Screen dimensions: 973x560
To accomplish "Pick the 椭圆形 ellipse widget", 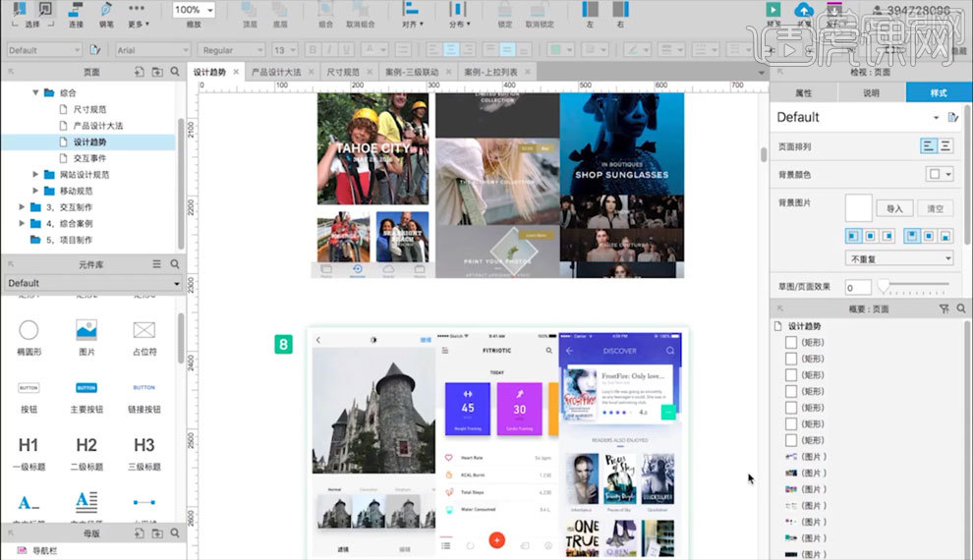I will point(29,338).
